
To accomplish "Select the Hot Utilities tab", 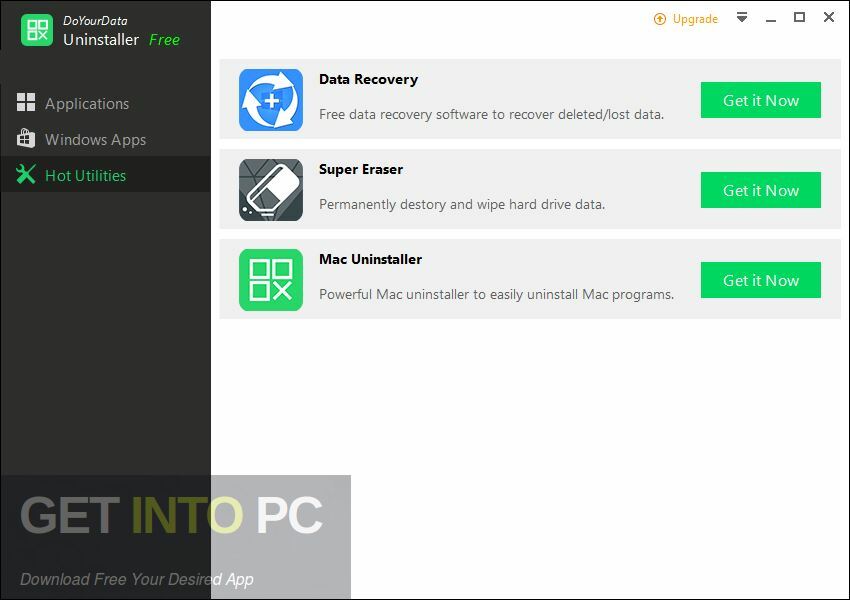I will pyautogui.click(x=105, y=175).
